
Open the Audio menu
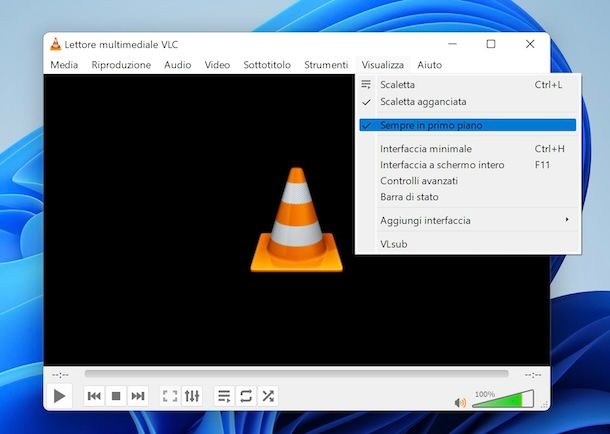177,65
